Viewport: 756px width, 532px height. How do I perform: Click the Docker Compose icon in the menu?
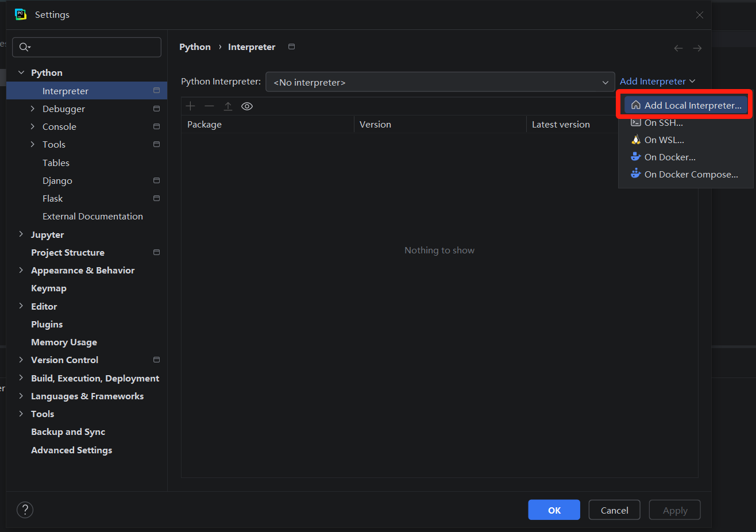[636, 174]
